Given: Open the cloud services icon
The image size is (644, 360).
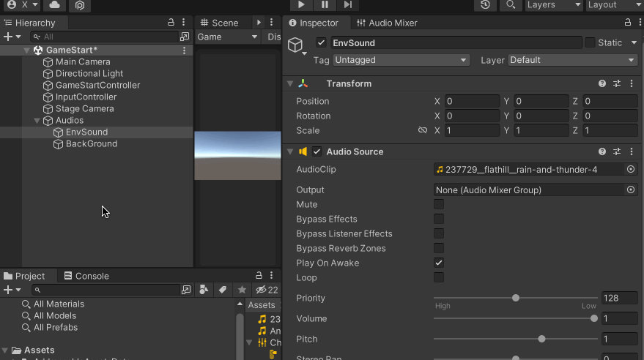Looking at the screenshot, I should click(x=55, y=5).
